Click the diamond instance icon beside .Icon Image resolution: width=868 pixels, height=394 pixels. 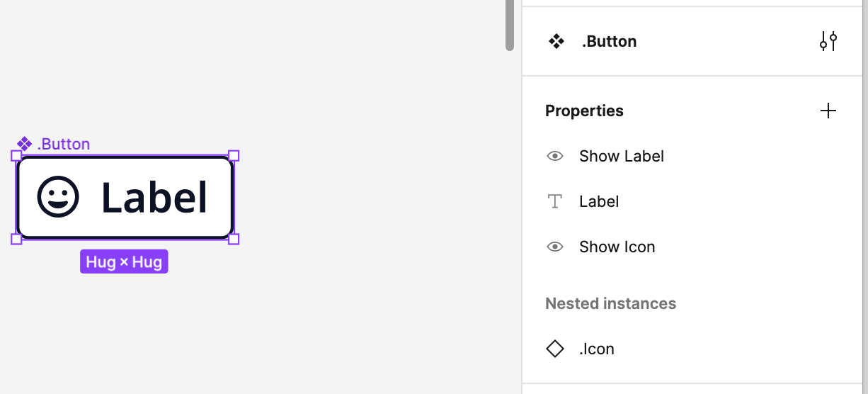[555, 349]
